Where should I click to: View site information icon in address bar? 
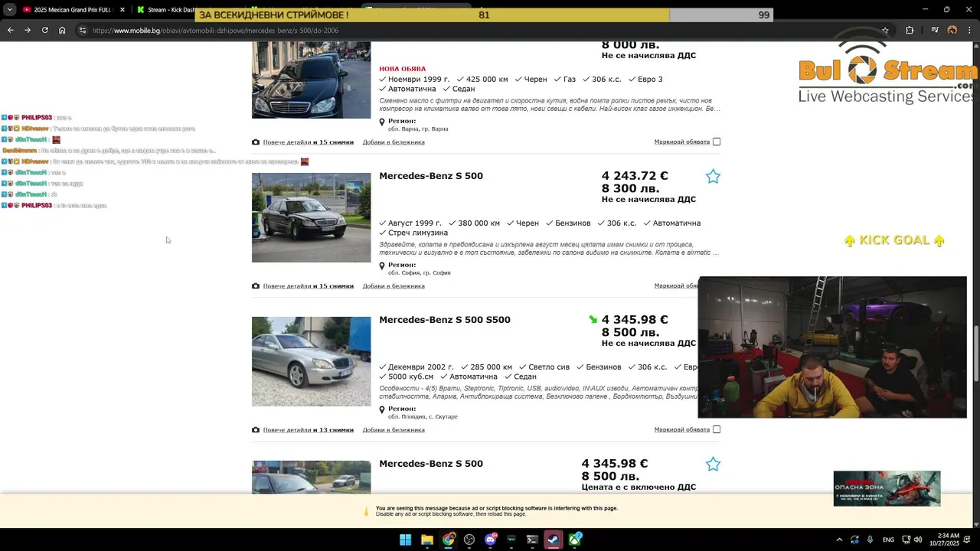(83, 30)
